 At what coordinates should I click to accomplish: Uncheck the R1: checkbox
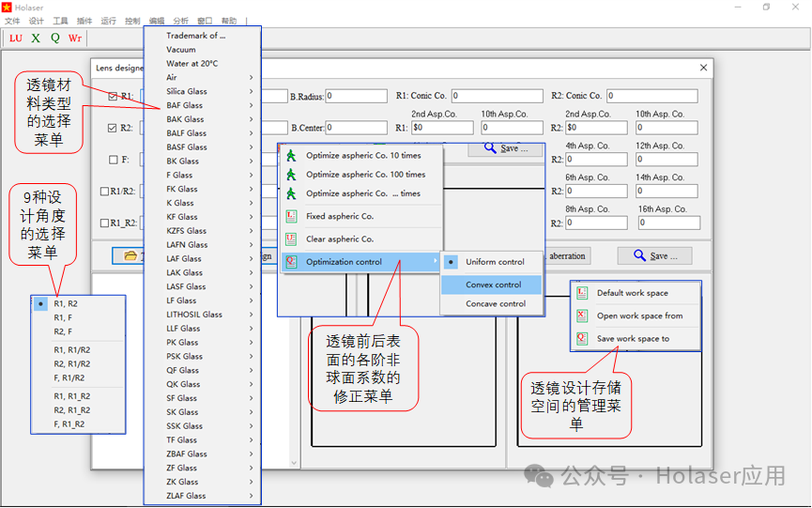(113, 96)
